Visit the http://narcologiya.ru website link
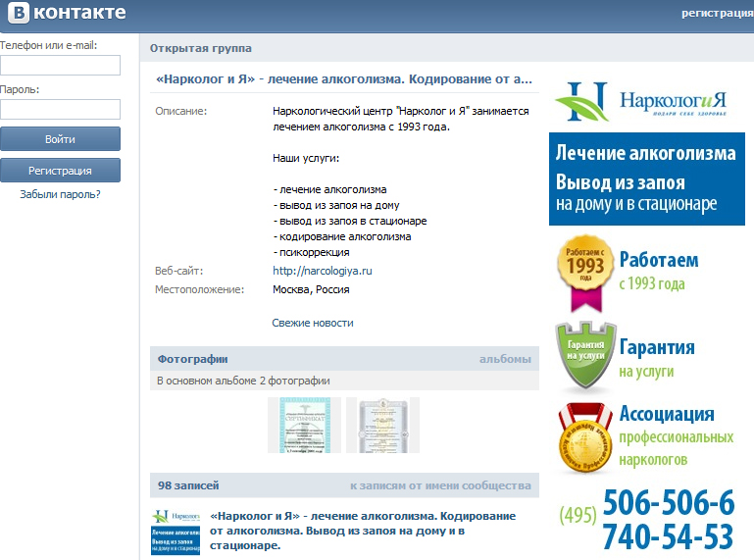This screenshot has width=754, height=560. 323,271
